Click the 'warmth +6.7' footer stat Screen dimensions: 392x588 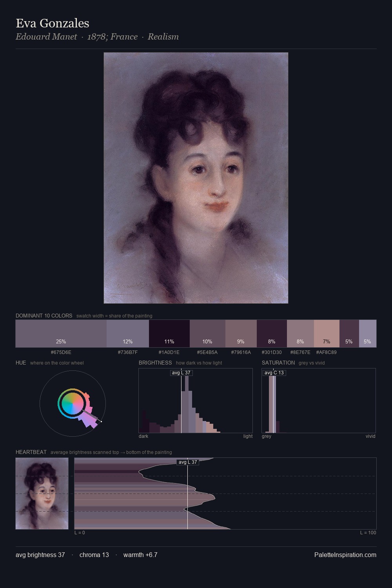pyautogui.click(x=140, y=555)
